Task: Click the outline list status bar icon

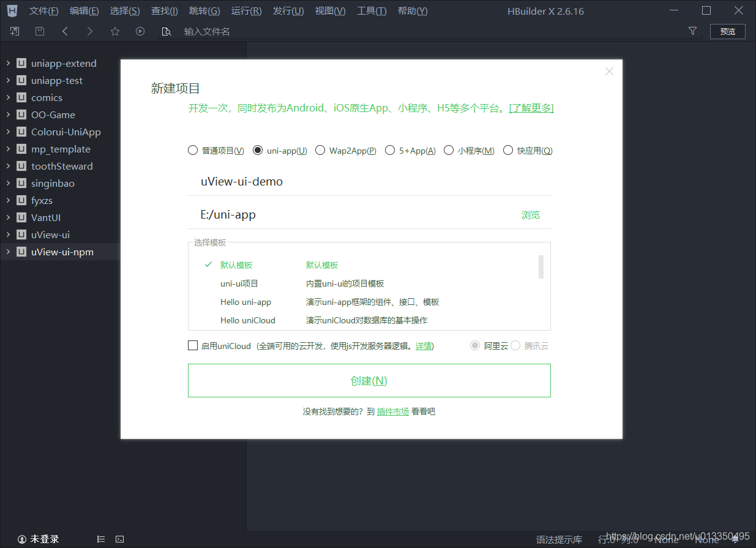Action: (101, 539)
